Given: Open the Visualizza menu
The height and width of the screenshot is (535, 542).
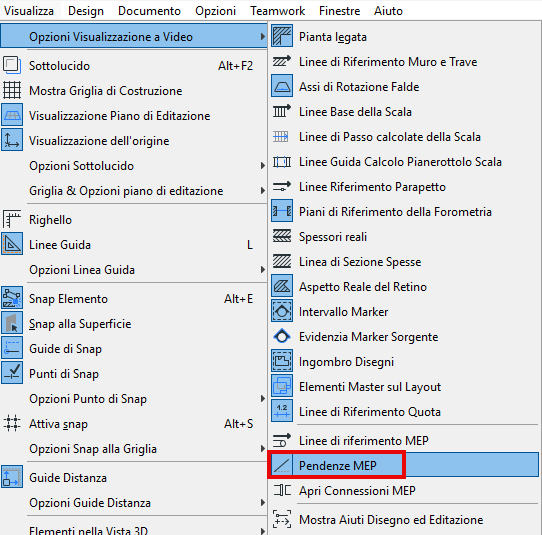Looking at the screenshot, I should (29, 11).
